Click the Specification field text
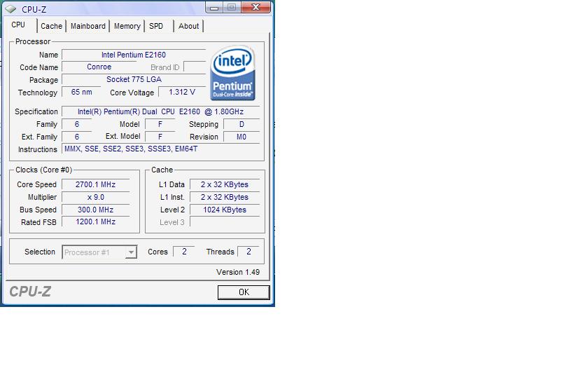This screenshot has height=368, width=588. (x=160, y=111)
